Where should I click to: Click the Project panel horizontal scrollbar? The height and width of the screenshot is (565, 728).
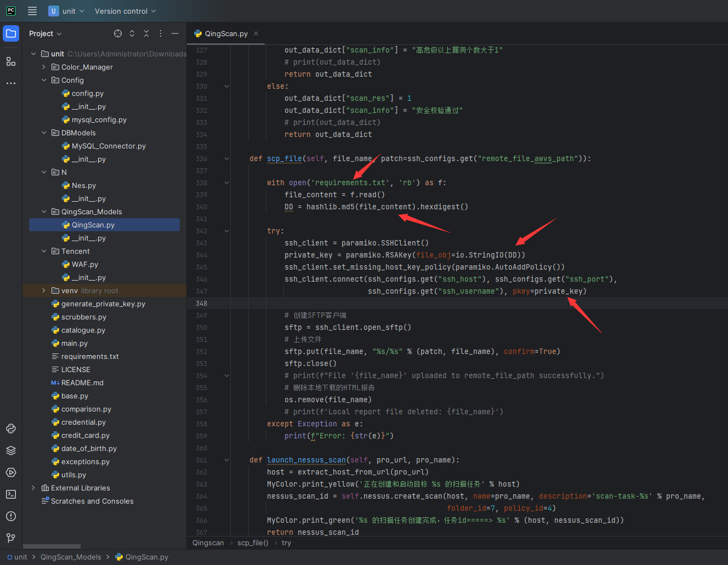pos(52,546)
